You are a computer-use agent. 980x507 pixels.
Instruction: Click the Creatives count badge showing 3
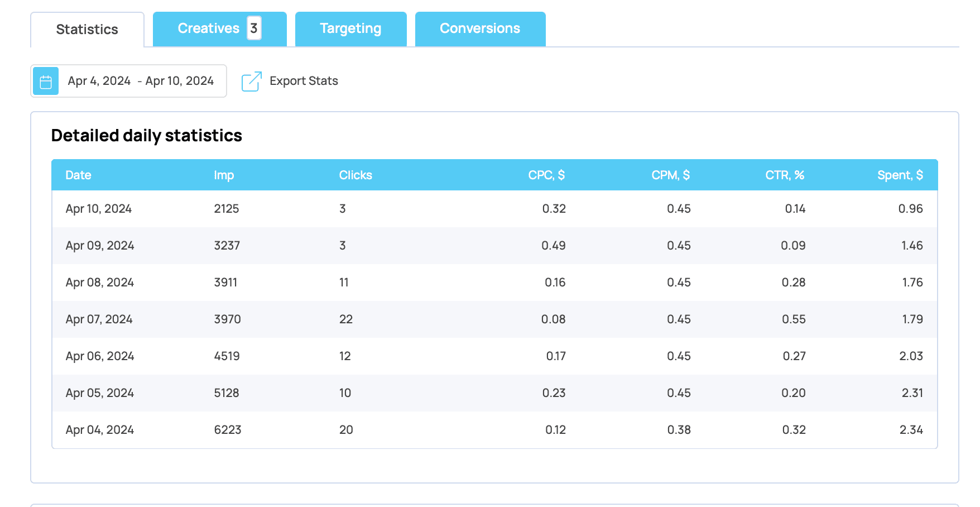click(x=254, y=28)
